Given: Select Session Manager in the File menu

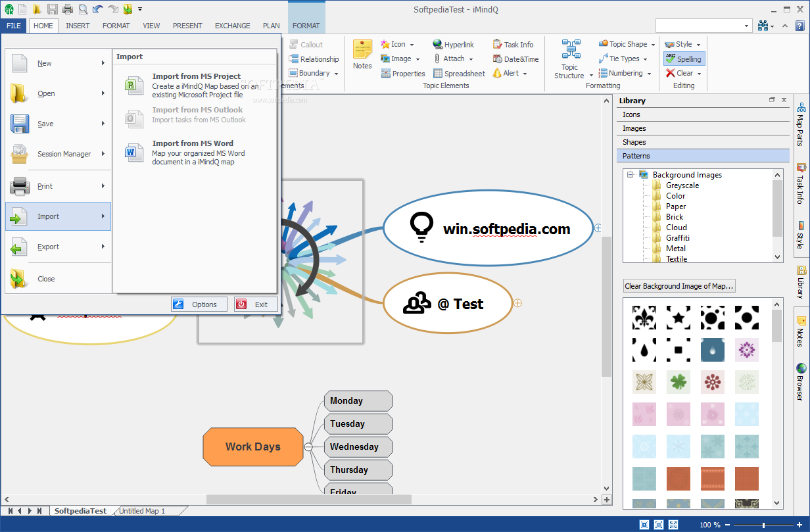Looking at the screenshot, I should [58, 154].
